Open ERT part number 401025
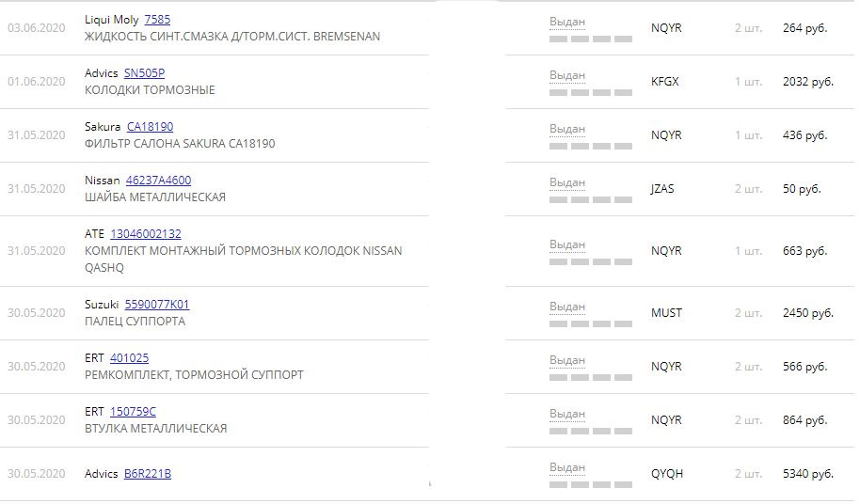This screenshot has height=504, width=860. (129, 358)
